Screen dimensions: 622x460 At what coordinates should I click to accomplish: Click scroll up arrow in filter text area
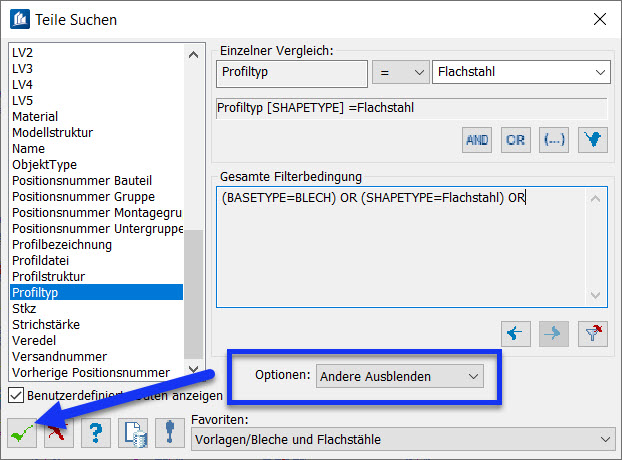(x=595, y=198)
